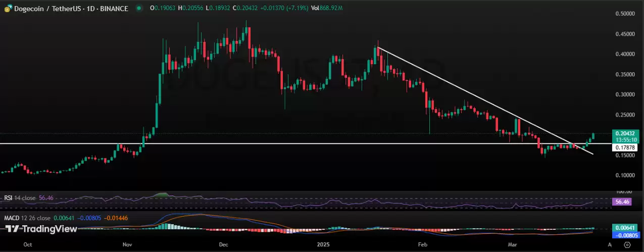Screen dimensions: 644x252
Task: Select the white descending trendline
Action: pos(485,101)
